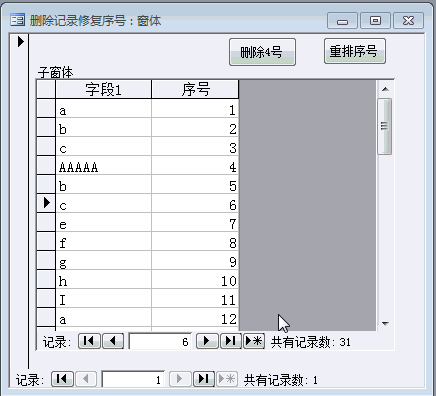This screenshot has width=436, height=396.
Task: Go to next record in subform navigator
Action: [207, 341]
